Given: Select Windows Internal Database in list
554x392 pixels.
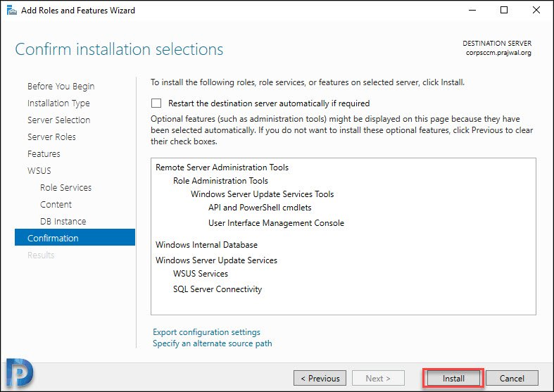Looking at the screenshot, I should 206,245.
